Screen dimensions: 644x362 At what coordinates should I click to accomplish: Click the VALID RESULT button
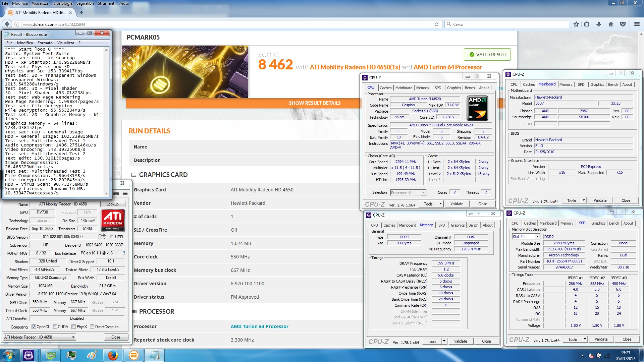[487, 55]
